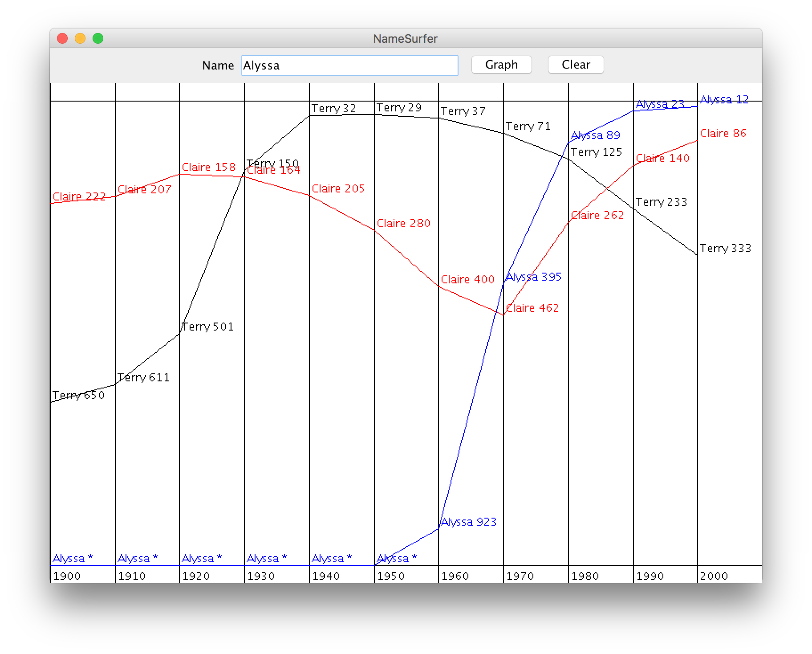This screenshot has width=812, height=654.
Task: Click the 'Terry 650' label
Action: 79,396
